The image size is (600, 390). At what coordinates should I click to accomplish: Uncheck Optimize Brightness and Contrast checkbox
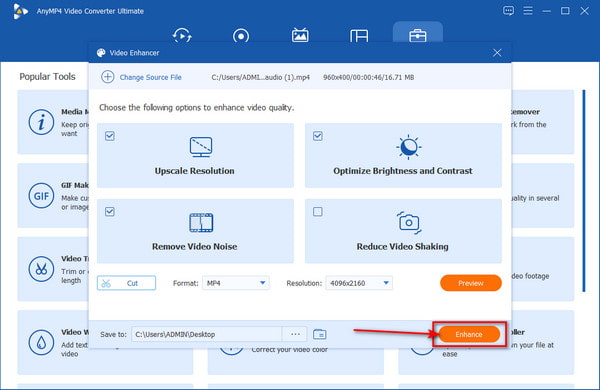tap(318, 136)
